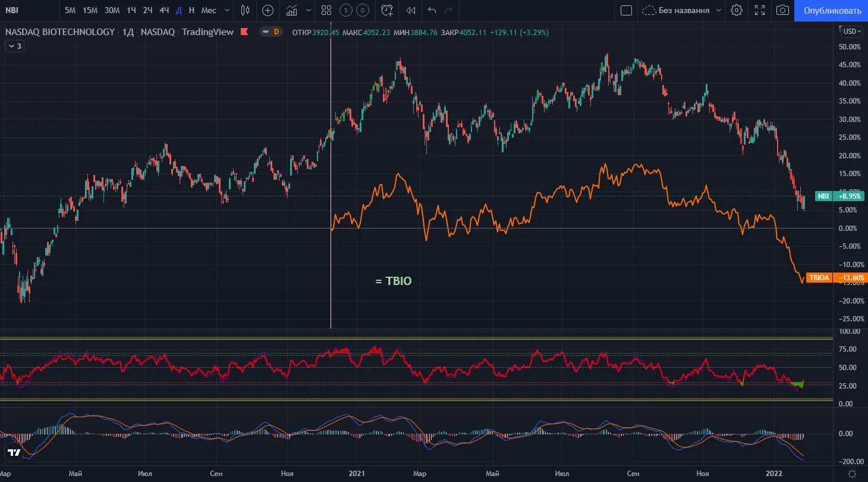The width and height of the screenshot is (868, 482).
Task: Take a chart snapshot with the camera icon
Action: click(783, 10)
